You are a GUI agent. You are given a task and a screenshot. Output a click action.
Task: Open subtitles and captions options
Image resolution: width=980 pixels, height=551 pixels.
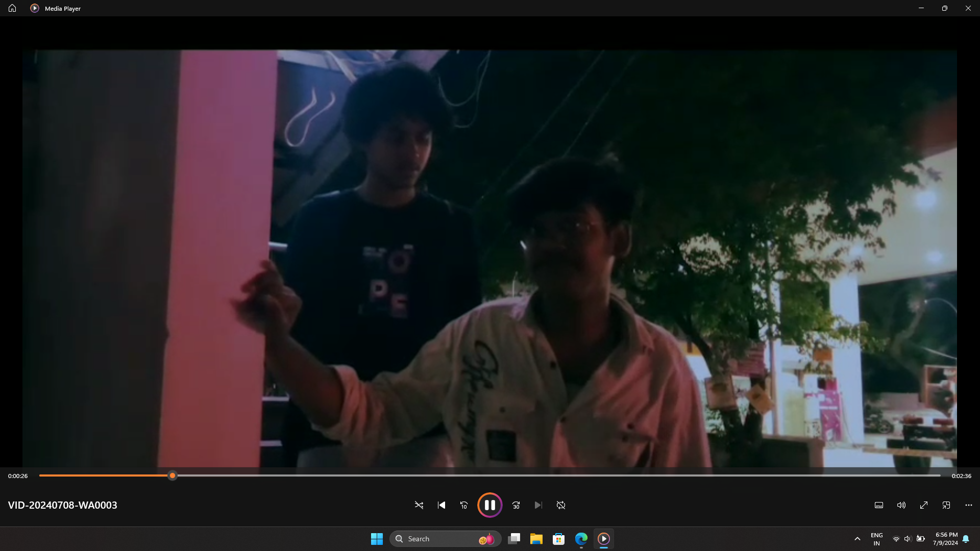(x=879, y=505)
